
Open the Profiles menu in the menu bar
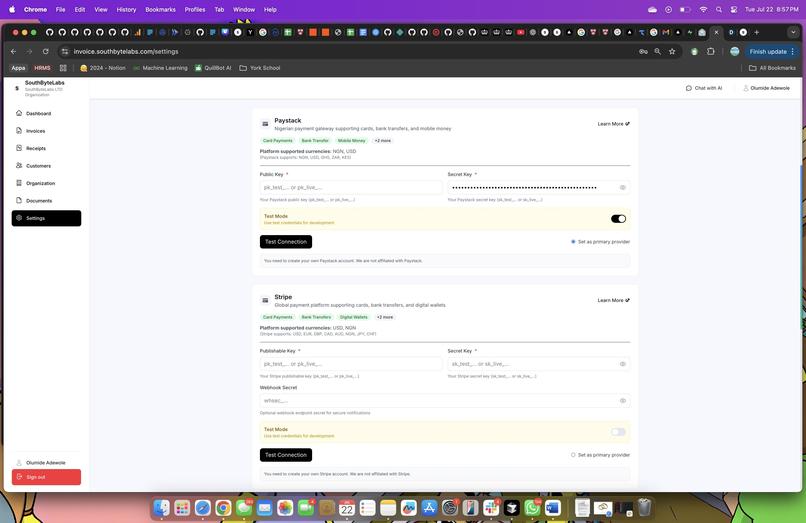point(195,9)
